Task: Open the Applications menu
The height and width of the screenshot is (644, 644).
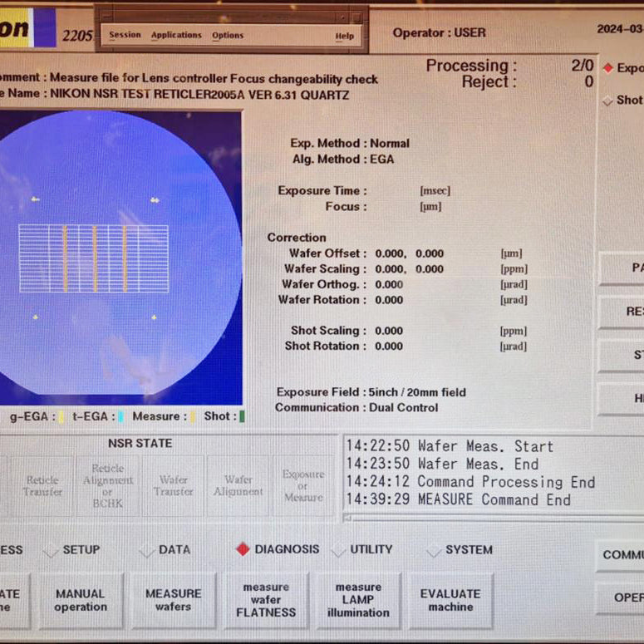Action: 176,35
